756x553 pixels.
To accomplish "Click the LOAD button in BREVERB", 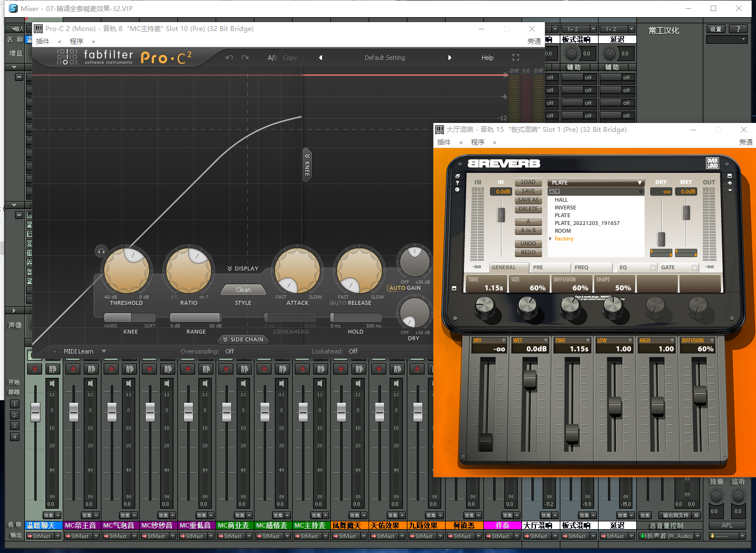I will (x=528, y=182).
